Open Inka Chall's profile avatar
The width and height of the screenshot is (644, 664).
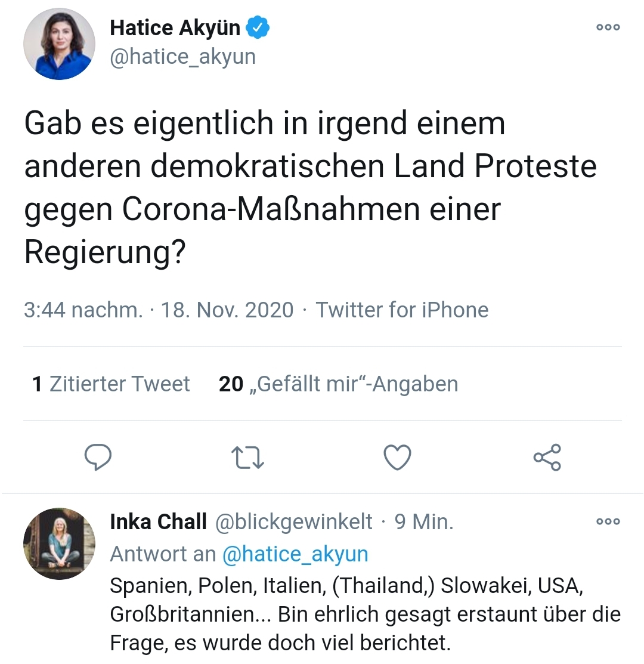(59, 543)
